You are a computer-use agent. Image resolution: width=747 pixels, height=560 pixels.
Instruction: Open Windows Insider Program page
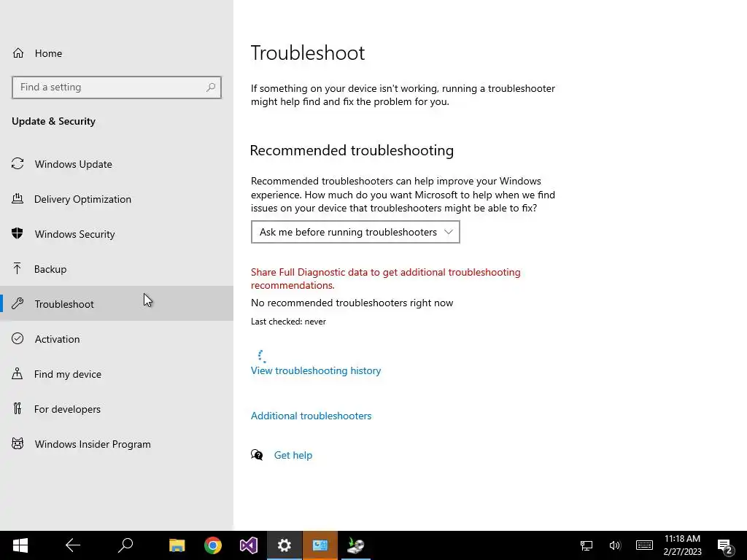click(117, 444)
